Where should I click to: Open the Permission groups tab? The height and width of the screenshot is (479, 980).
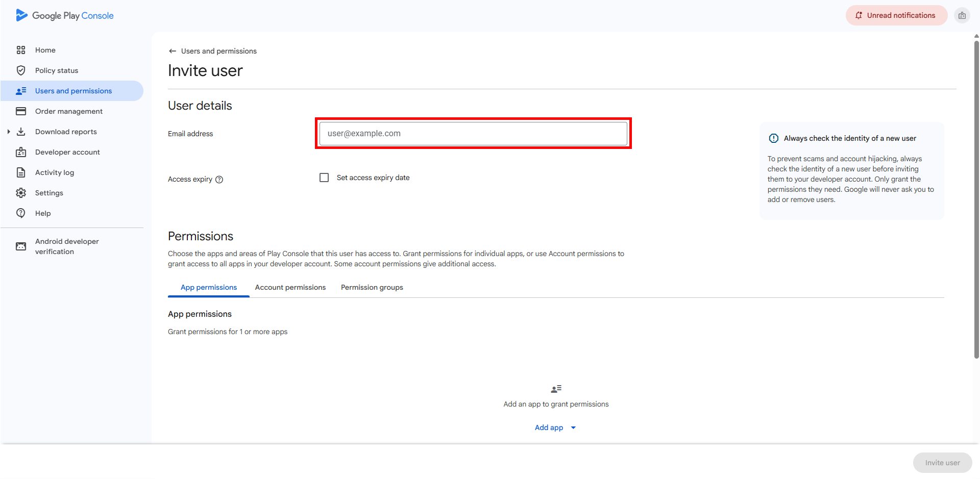pos(372,287)
